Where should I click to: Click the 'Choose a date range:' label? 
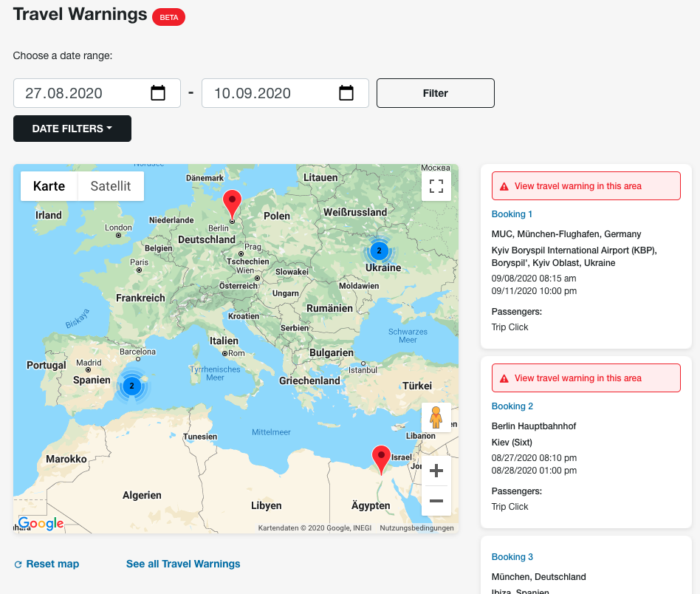click(x=63, y=56)
